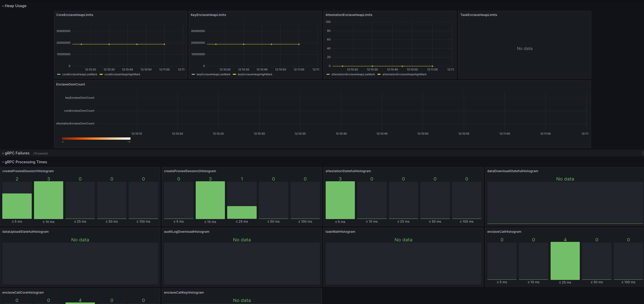Click the coreEnclaveOomCount heatmap row label

79,111
